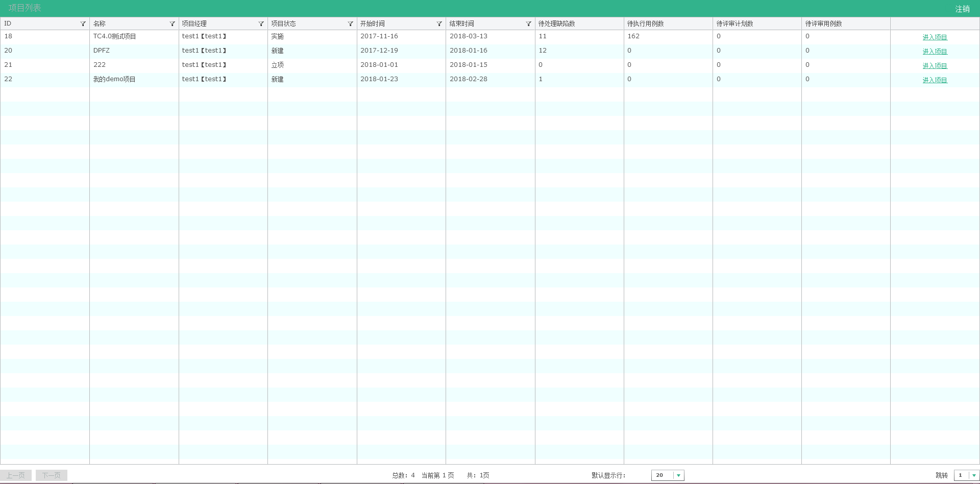Click the 上一页 previous page button
980x484 pixels.
pos(16,475)
